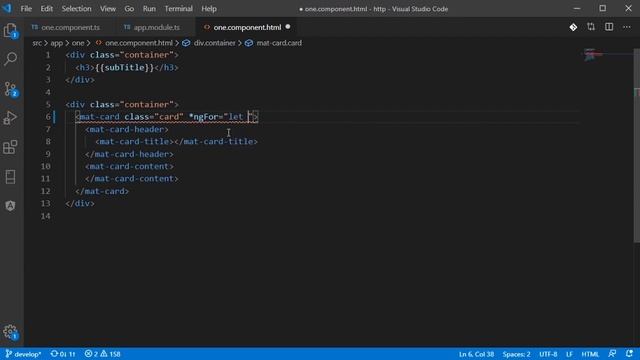
Task: Expand the one.component.html breadcrumb
Action: click(x=139, y=43)
